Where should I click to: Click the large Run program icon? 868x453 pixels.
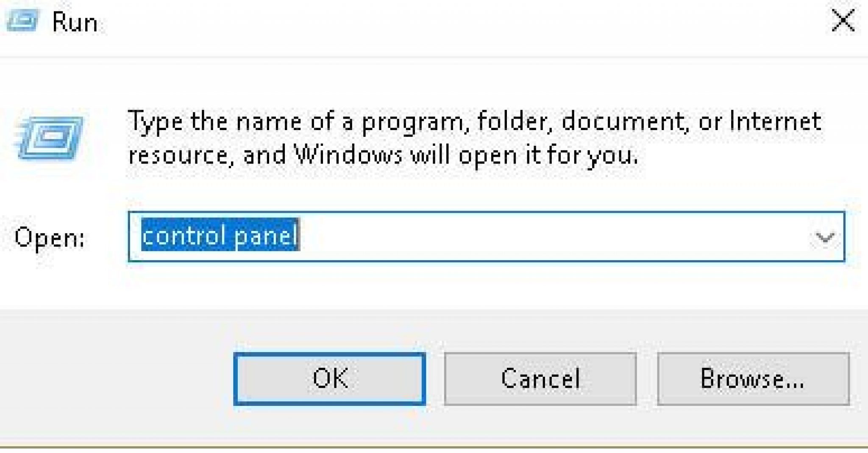point(50,139)
